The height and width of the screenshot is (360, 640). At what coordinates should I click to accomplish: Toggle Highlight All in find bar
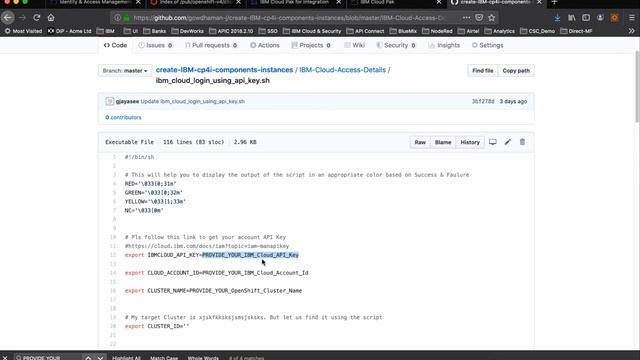126,357
